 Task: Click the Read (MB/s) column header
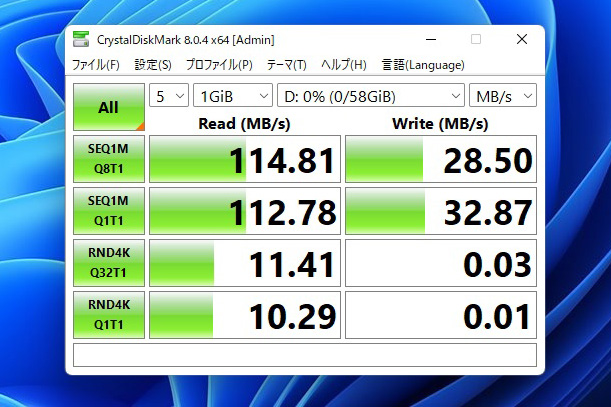tap(244, 124)
